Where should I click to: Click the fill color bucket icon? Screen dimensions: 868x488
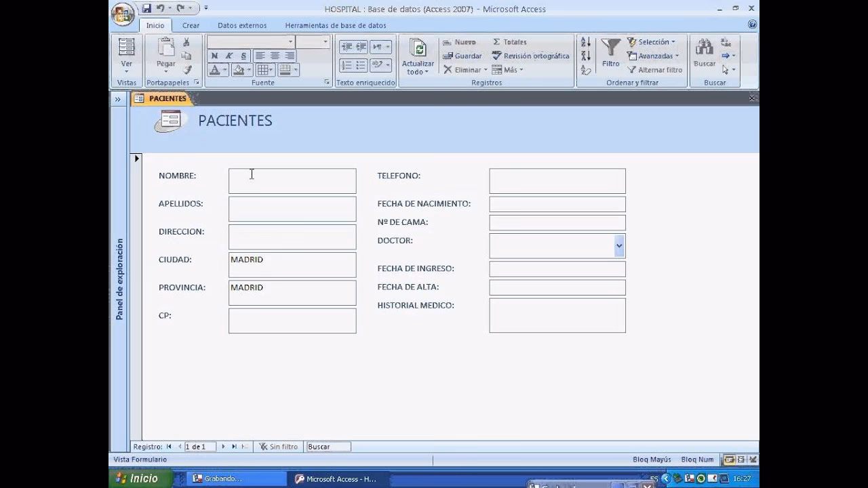[x=238, y=70]
